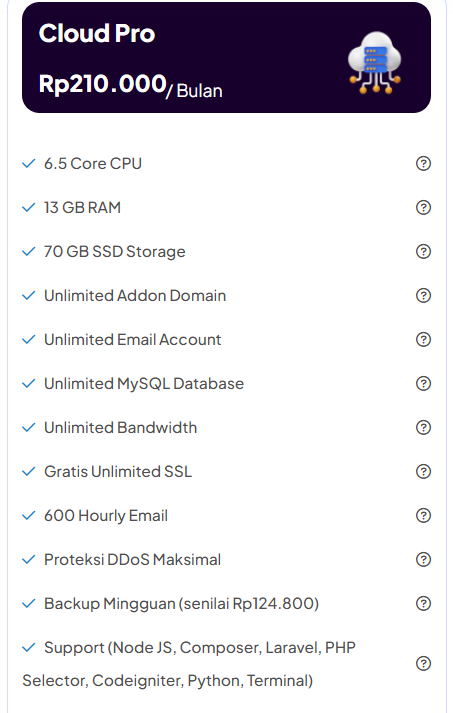The image size is (453, 713).
Task: Click checkmark next to Proteksi DDoS Maksimal
Action: click(x=29, y=560)
